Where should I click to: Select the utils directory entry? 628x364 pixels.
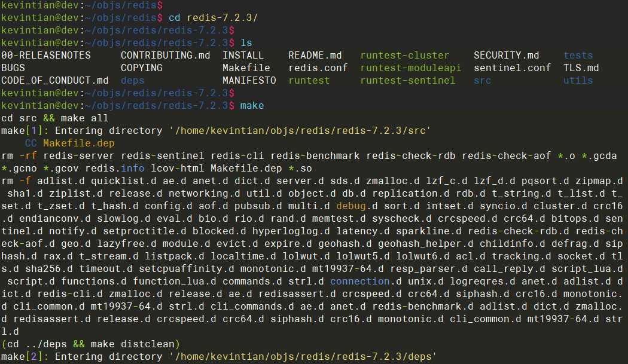tap(578, 81)
